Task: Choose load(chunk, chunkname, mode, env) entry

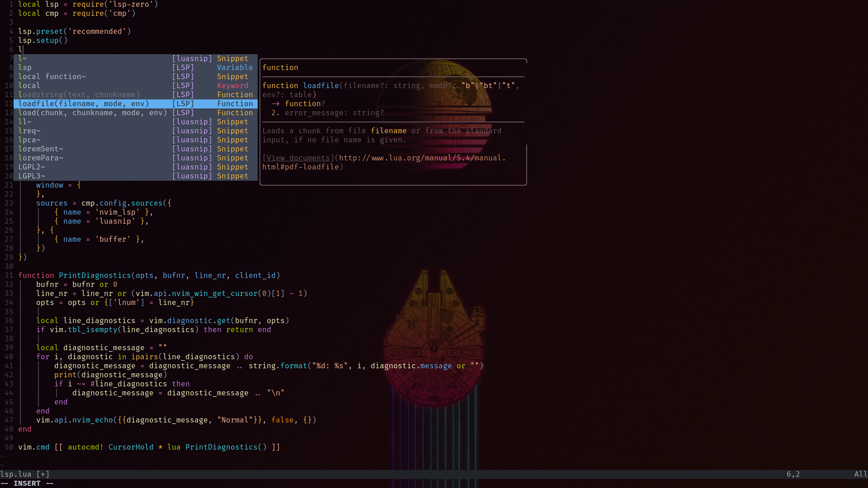Action: (x=93, y=113)
